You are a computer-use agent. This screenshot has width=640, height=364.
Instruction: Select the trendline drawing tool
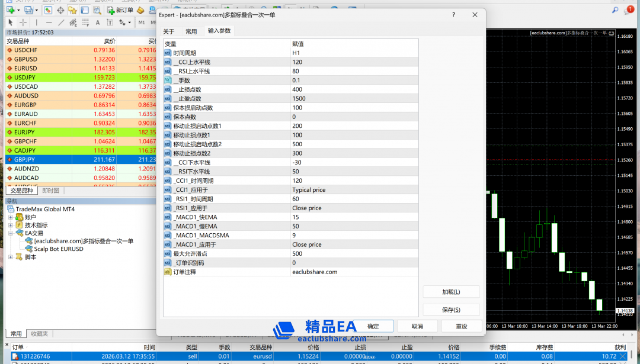click(61, 22)
